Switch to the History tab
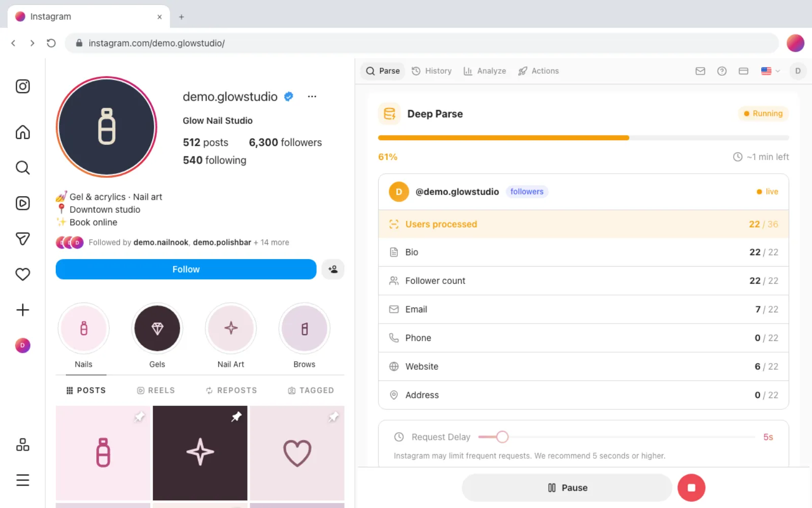The height and width of the screenshot is (508, 812). point(431,71)
